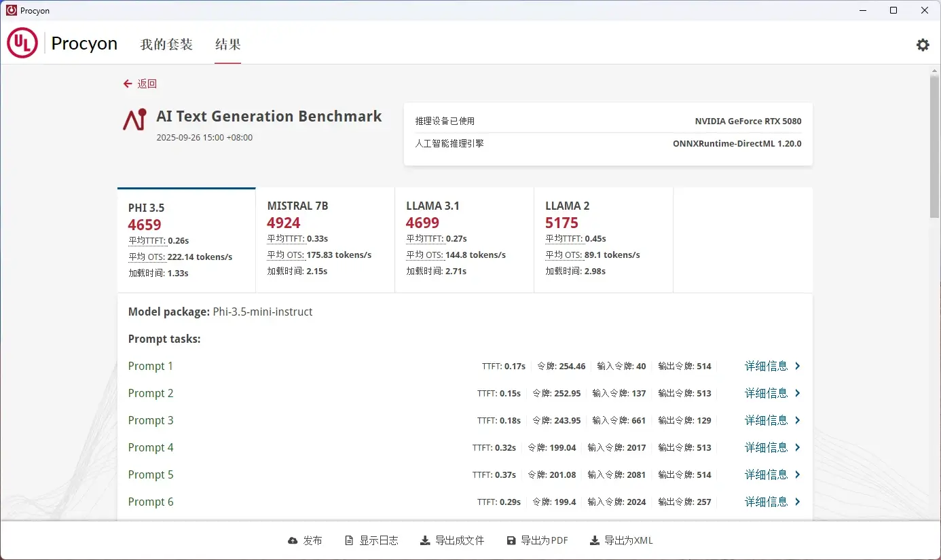941x560 pixels.
Task: Click the MISTRAL 7B score 4924
Action: (x=284, y=223)
